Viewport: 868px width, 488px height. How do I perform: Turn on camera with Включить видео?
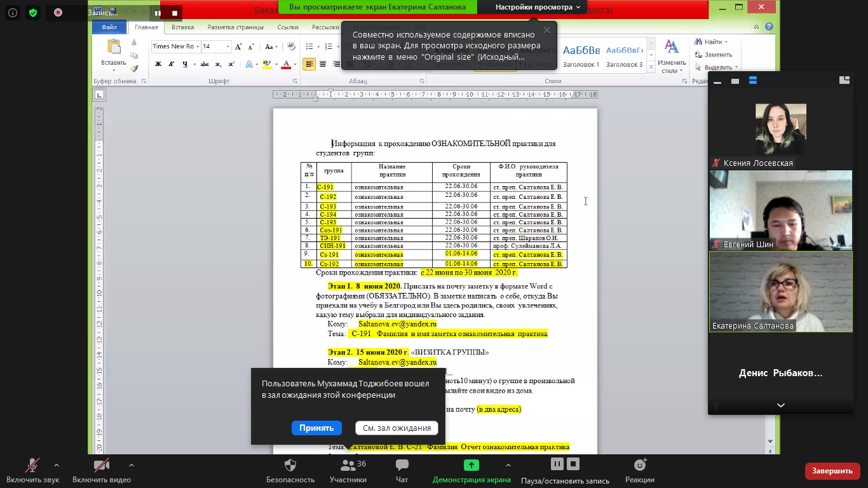tap(102, 471)
